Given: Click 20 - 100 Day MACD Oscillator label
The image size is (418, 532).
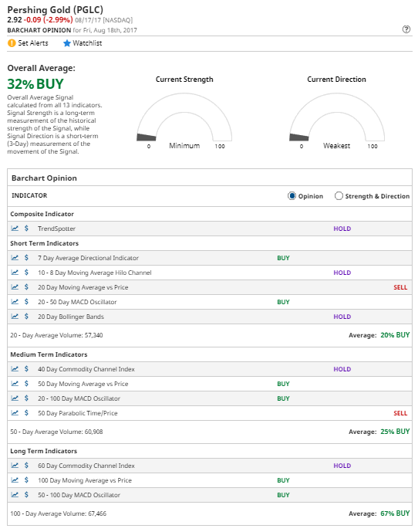Looking at the screenshot, I should [79, 398].
